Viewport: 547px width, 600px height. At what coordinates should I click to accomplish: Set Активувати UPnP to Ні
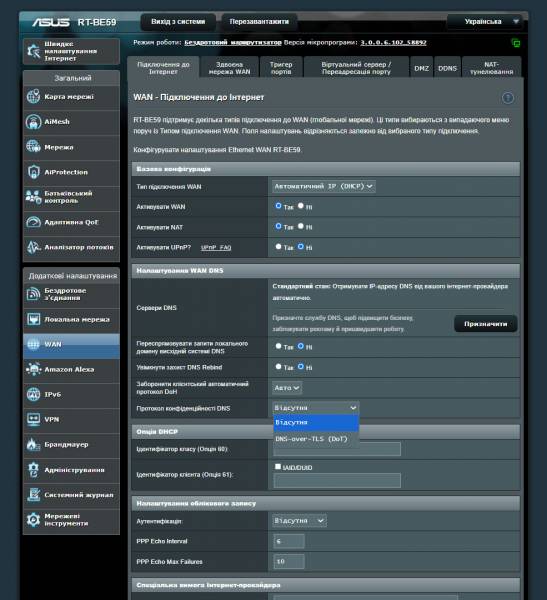[301, 247]
